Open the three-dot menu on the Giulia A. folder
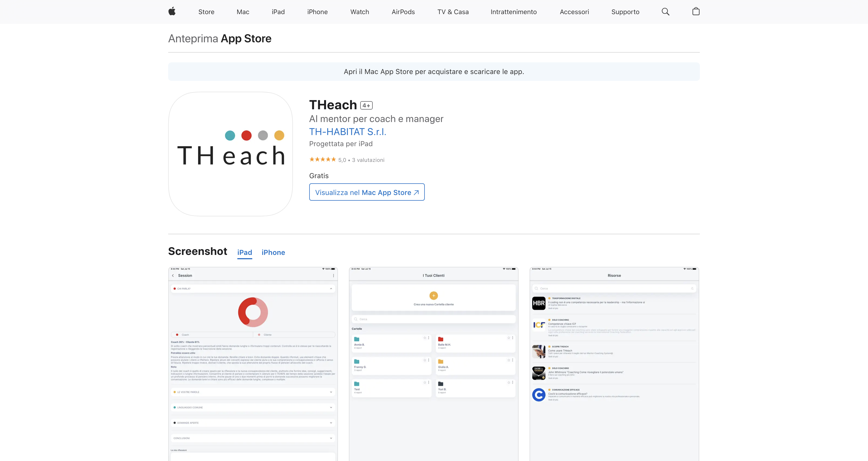868x461 pixels. pos(512,360)
